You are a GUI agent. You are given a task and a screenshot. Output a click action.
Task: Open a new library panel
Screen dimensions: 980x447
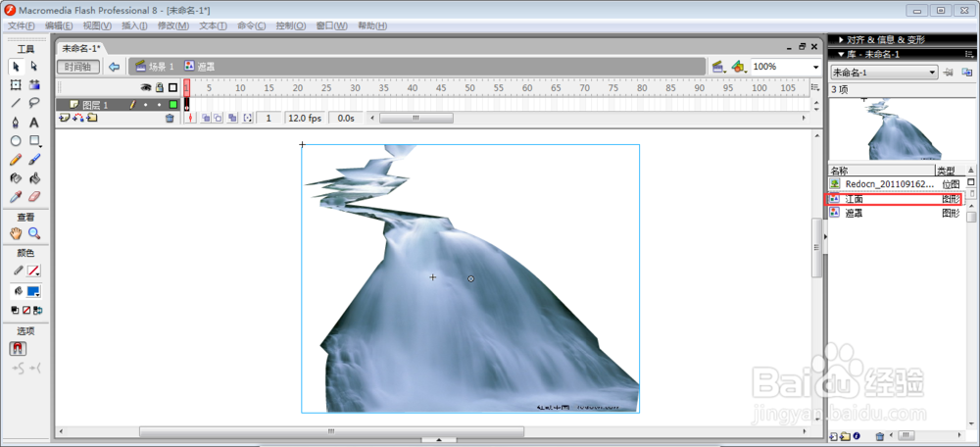click(966, 73)
